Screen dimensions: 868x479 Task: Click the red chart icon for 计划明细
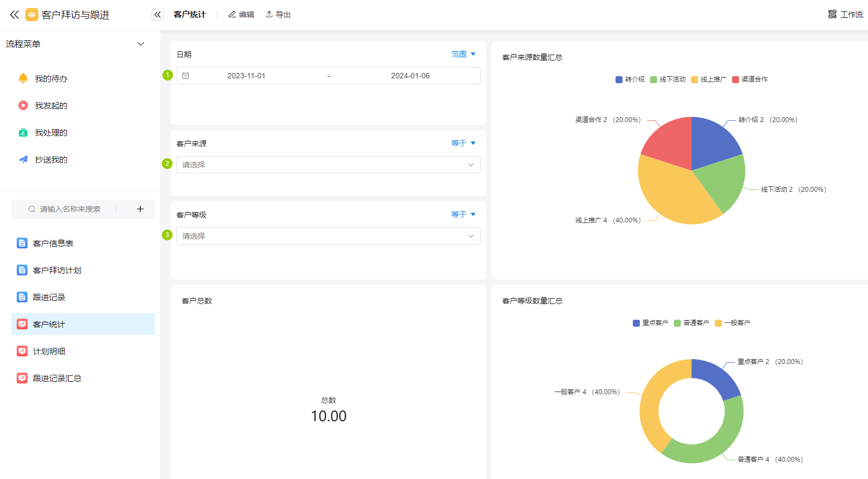pos(22,351)
